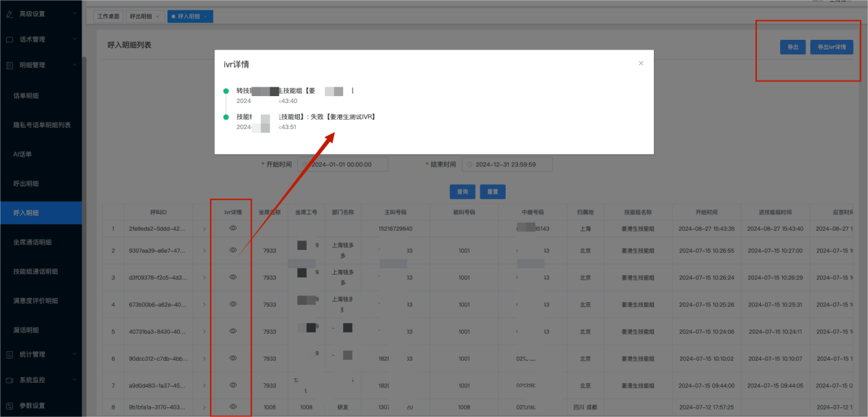This screenshot has width=868, height=417.
Task: Expand row 9b1bfa1a with its chevron
Action: [204, 407]
